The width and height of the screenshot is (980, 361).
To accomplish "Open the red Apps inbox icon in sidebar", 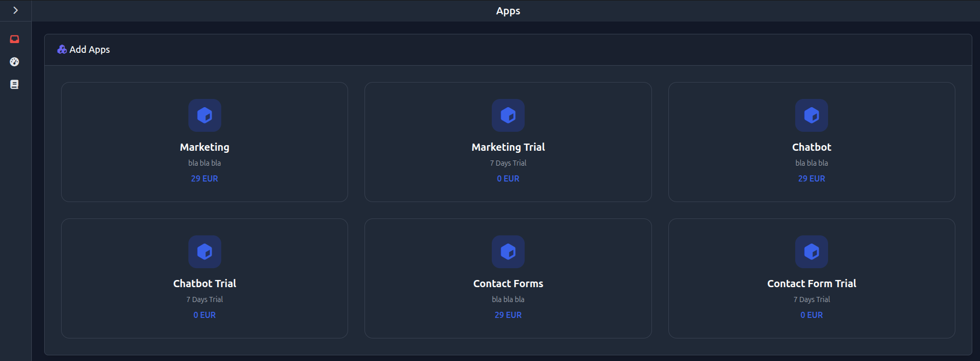I will click(14, 39).
